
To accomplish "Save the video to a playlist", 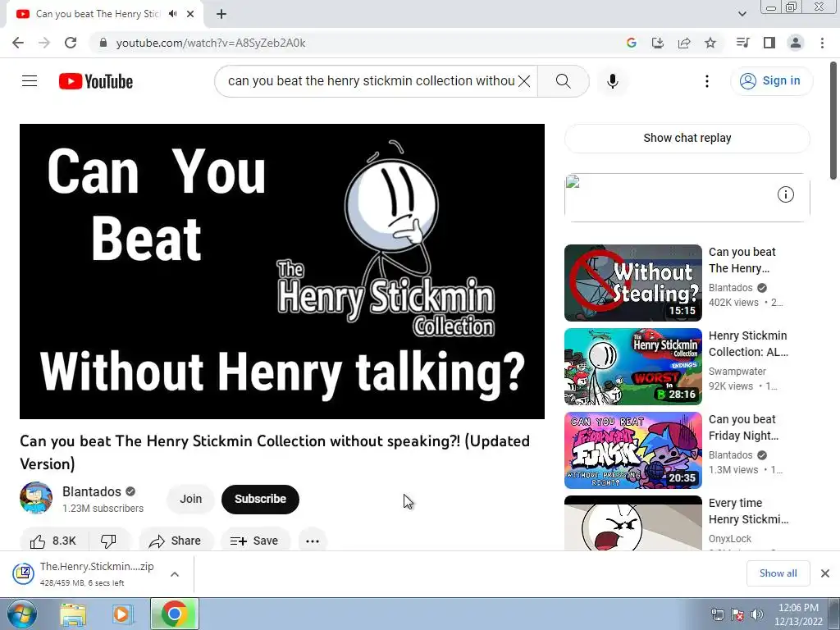I will 255,541.
